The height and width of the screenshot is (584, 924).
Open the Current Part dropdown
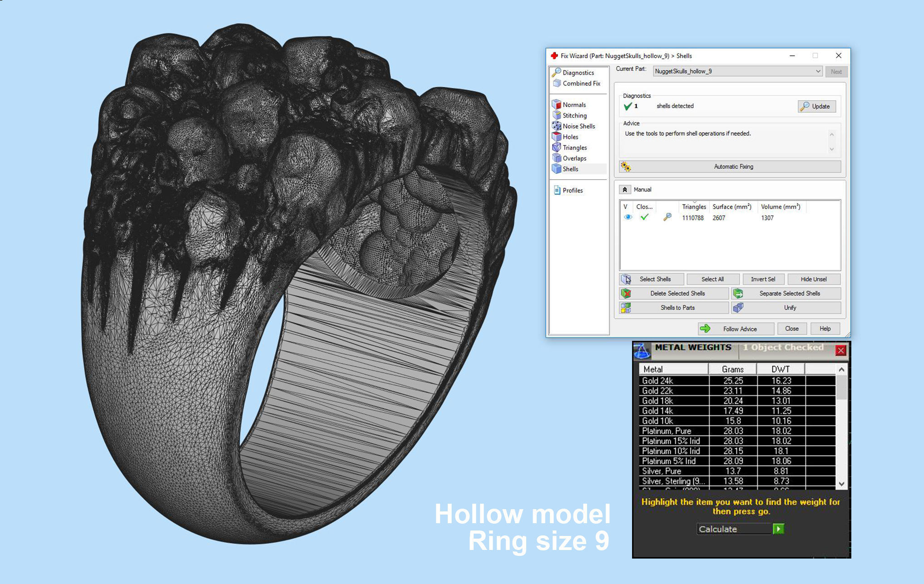(818, 71)
